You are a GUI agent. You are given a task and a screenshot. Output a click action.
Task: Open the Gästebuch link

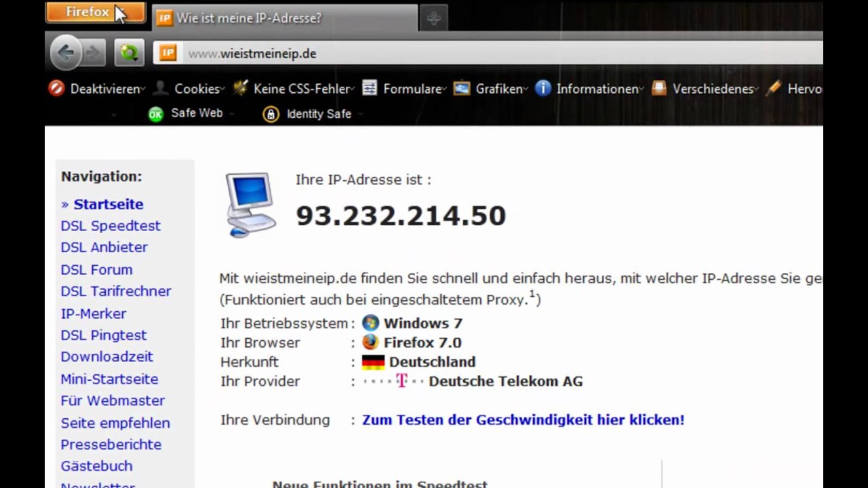click(96, 466)
